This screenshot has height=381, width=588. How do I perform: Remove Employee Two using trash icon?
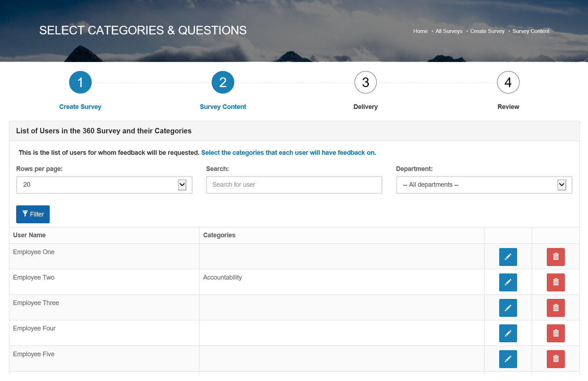(555, 282)
